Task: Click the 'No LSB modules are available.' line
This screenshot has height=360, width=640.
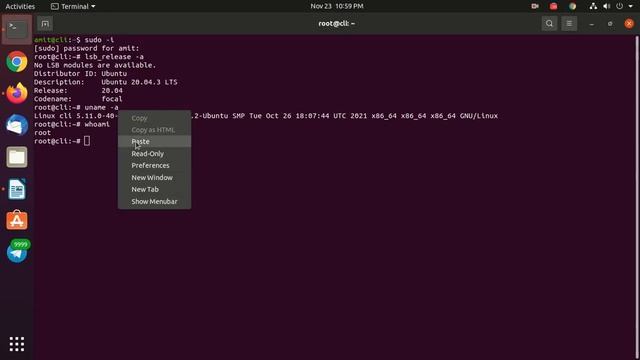Action: [95, 65]
